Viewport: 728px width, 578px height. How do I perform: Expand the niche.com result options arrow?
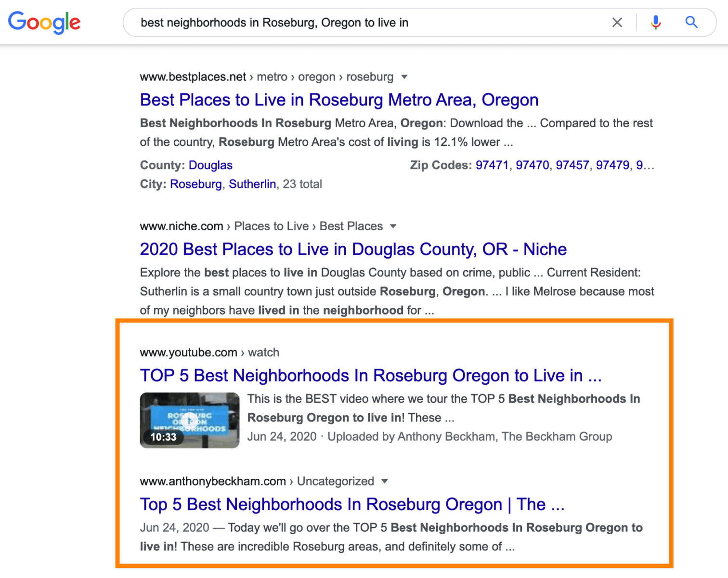[x=393, y=226]
